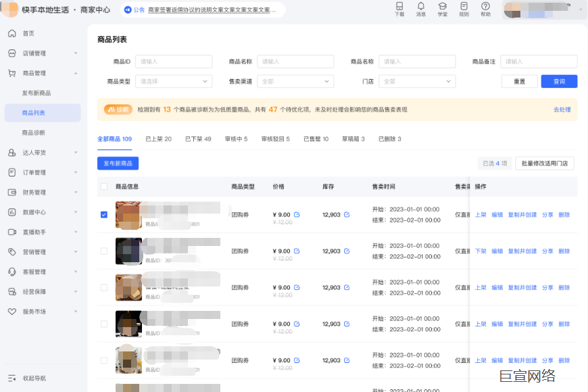Focus the 商品备注 input field
Viewport: 588px width, 392px height.
(539, 62)
